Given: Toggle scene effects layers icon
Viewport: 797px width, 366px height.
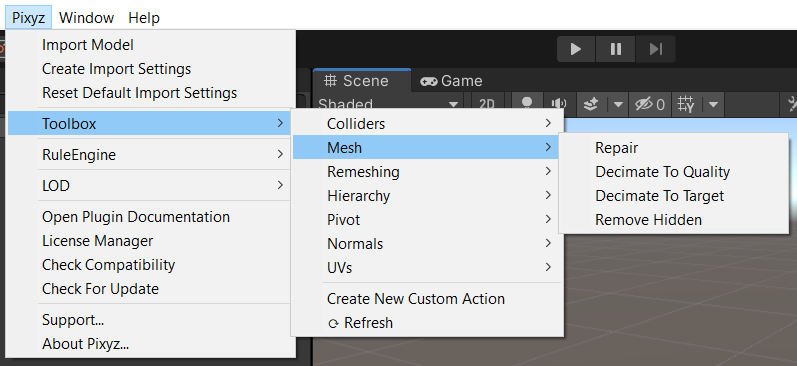Looking at the screenshot, I should 591,105.
